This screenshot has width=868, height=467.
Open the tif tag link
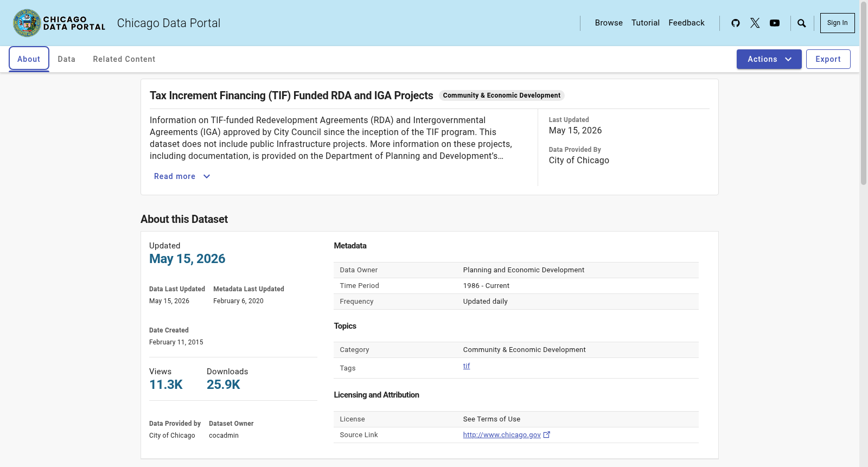coord(467,366)
